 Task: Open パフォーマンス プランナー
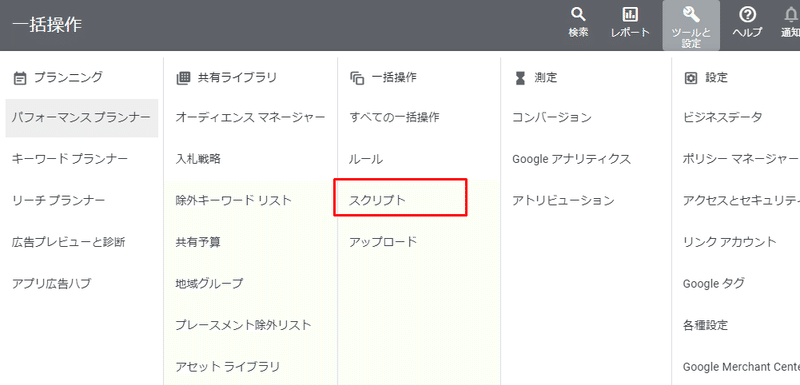point(82,118)
